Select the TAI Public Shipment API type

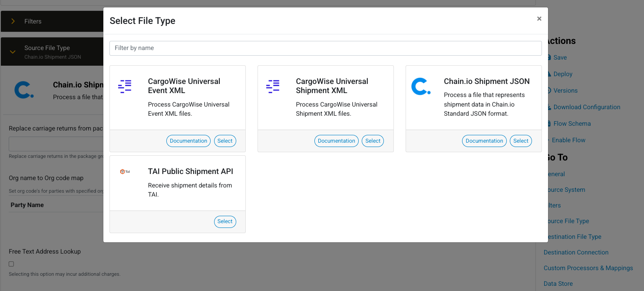[225, 222]
